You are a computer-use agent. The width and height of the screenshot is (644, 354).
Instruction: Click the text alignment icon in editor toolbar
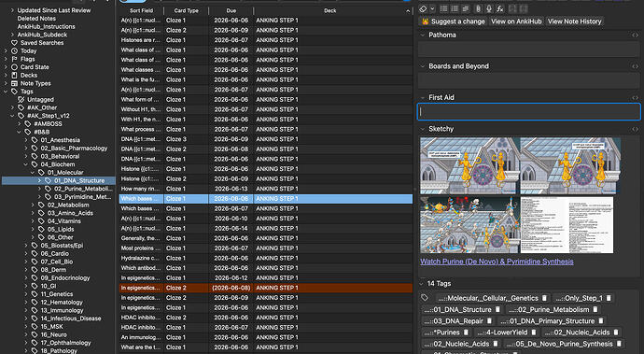466,8
